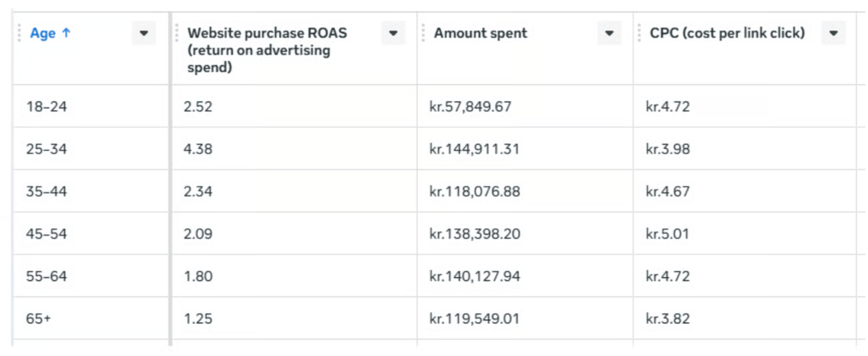
Task: Select the CPC (cost per link click) header
Action: 727,33
